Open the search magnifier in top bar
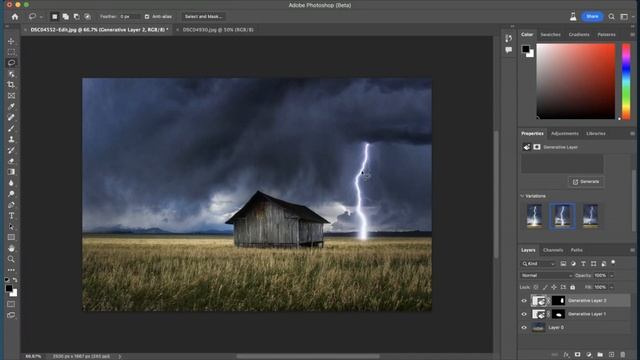Viewport: 640px width, 360px height. [611, 17]
